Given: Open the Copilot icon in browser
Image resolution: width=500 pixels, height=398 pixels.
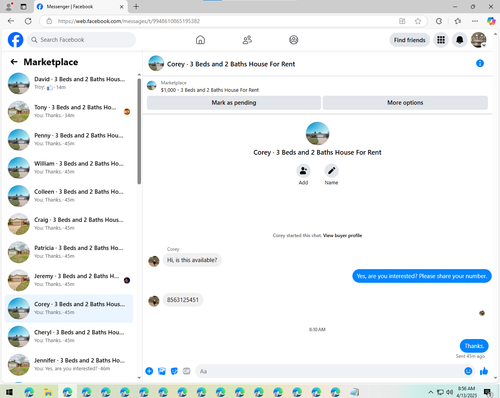Looking at the screenshot, I should tap(491, 21).
